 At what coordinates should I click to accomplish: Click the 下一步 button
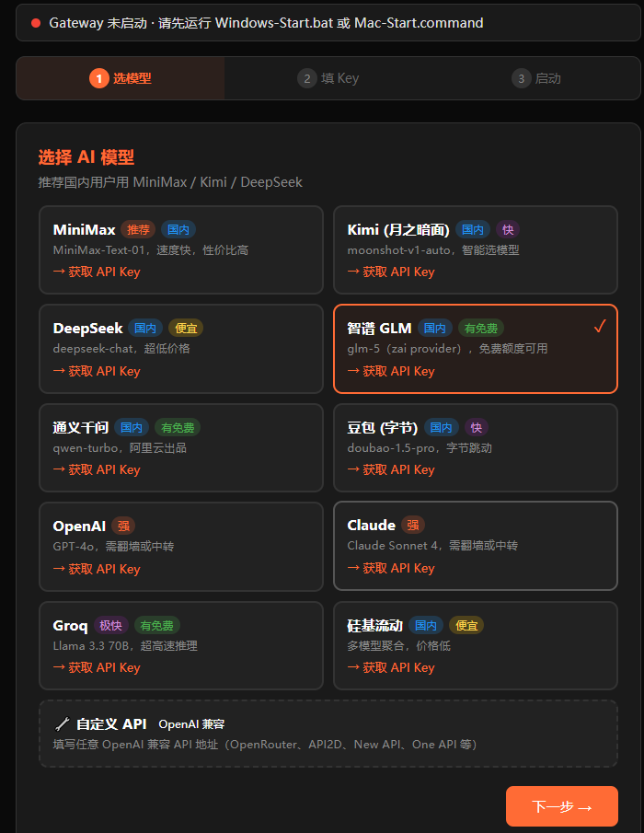562,806
